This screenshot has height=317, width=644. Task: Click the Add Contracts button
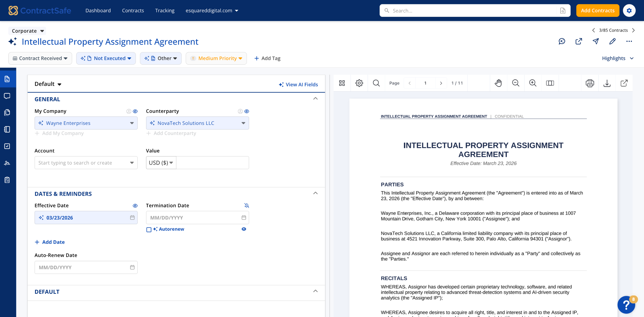pos(597,11)
